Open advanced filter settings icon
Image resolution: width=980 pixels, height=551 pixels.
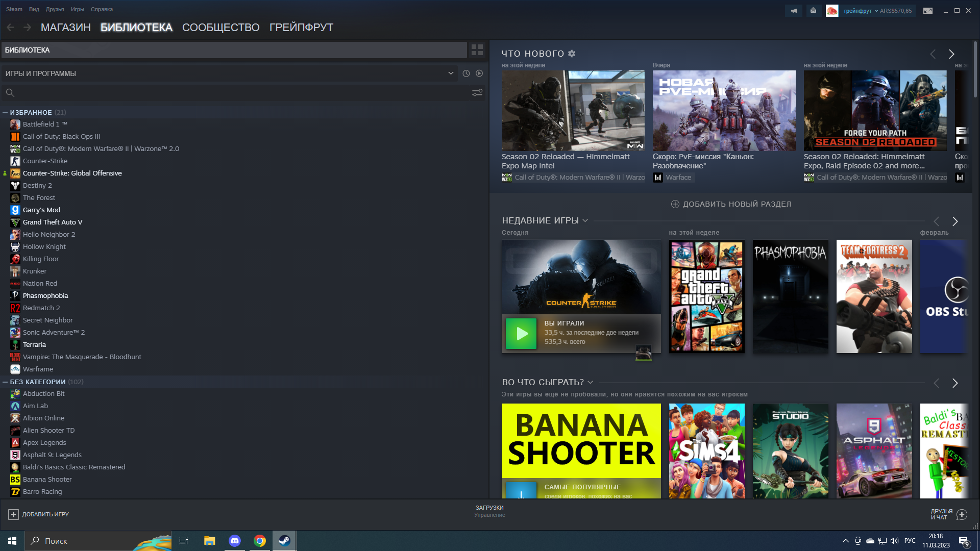tap(477, 92)
